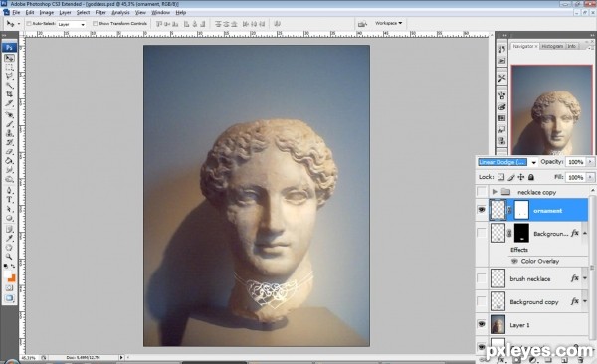The height and width of the screenshot is (364, 597).
Task: Open the Workspace dropdown
Action: [388, 23]
